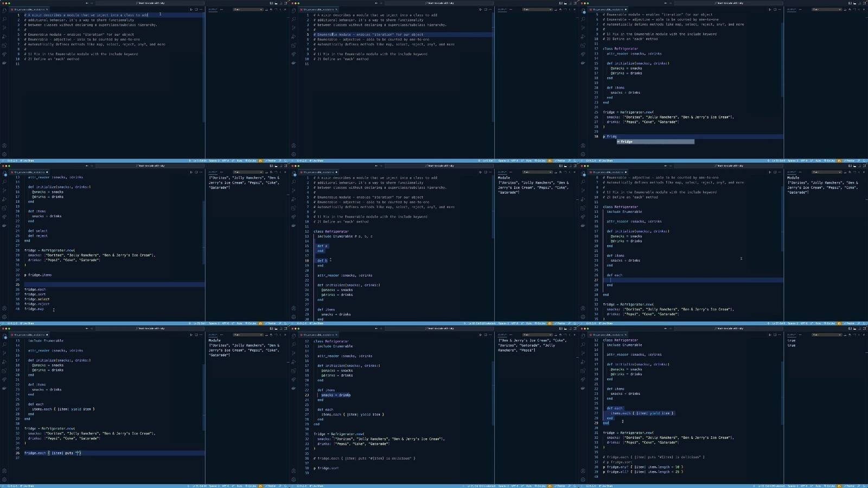Open Accounts in the middle-right window

(583, 308)
